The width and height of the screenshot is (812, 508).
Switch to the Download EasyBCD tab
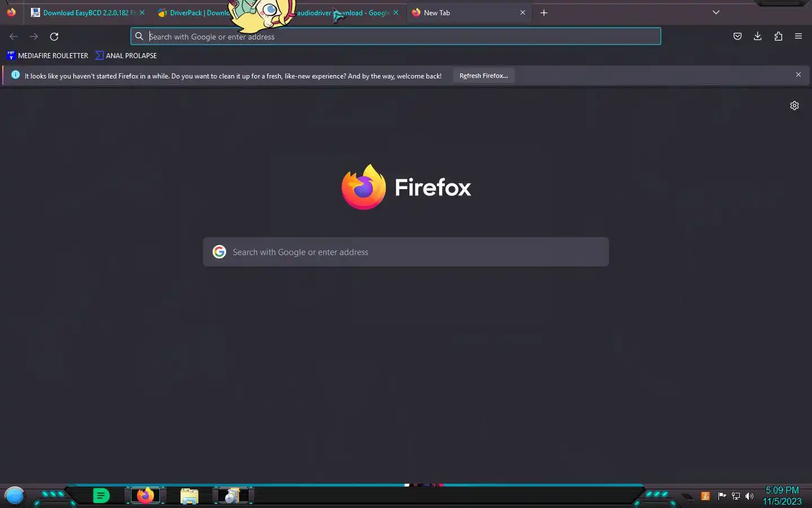pyautogui.click(x=85, y=12)
